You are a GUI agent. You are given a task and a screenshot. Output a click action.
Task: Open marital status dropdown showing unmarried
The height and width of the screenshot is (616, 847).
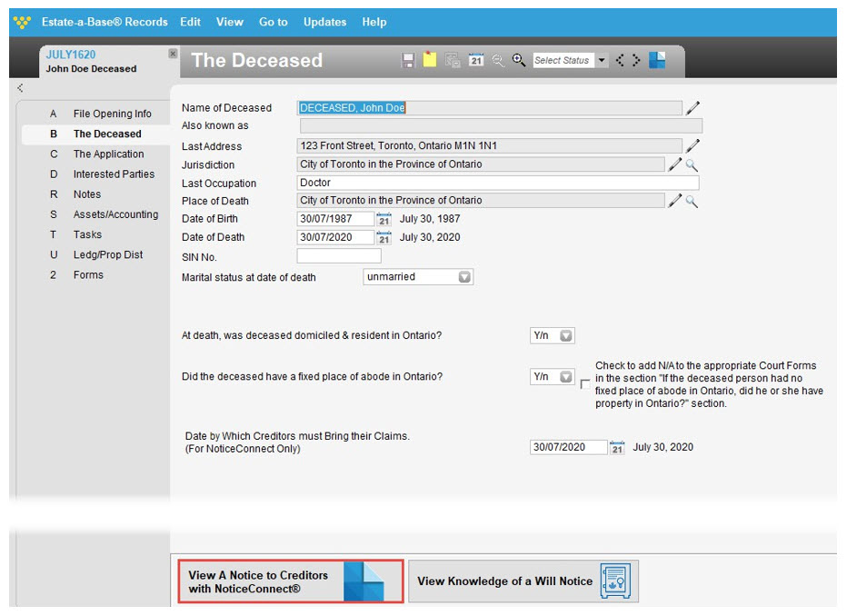(x=418, y=277)
